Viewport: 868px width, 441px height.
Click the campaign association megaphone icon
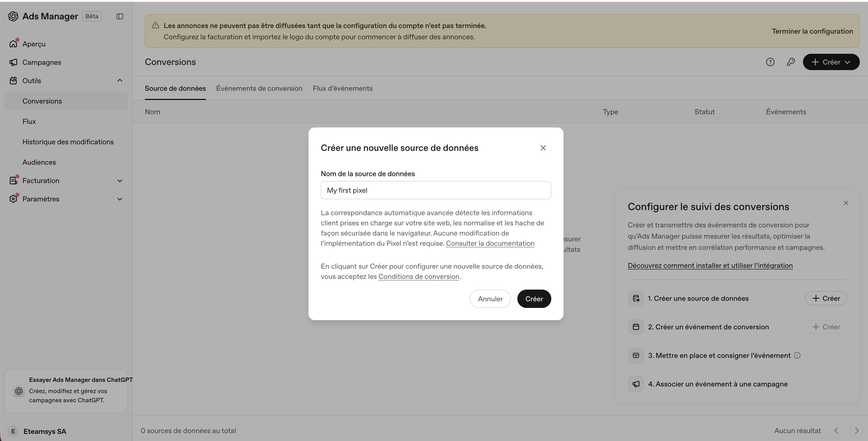click(x=636, y=384)
